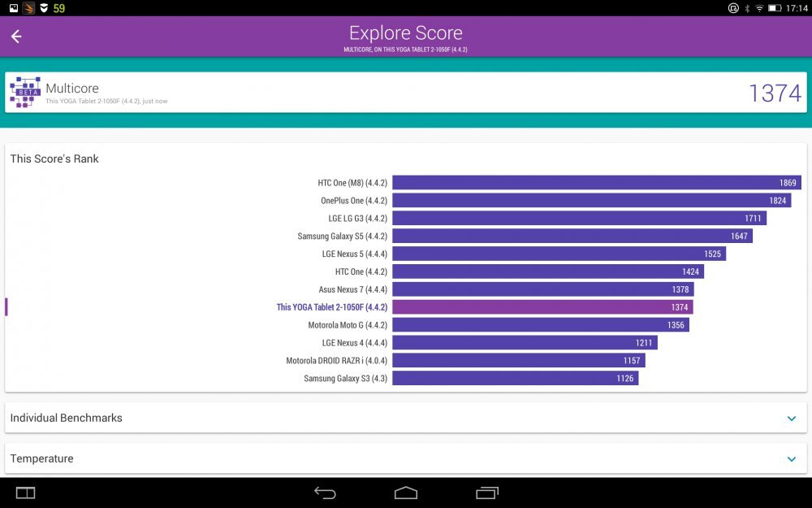
Task: Open the screen cast status icon
Action: (733, 7)
